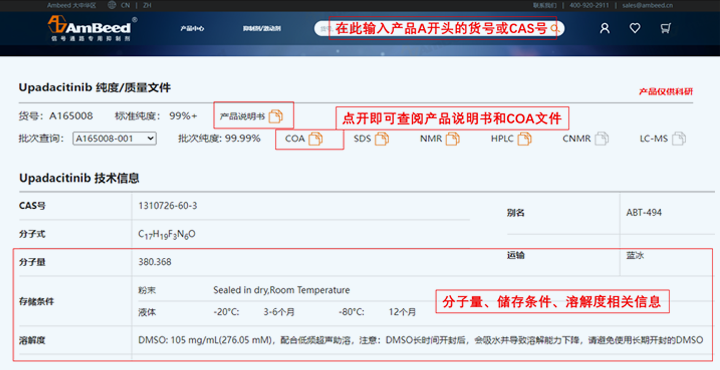Viewport: 720px width, 370px height.
Task: Switch language via ZH link
Action: pyautogui.click(x=147, y=5)
